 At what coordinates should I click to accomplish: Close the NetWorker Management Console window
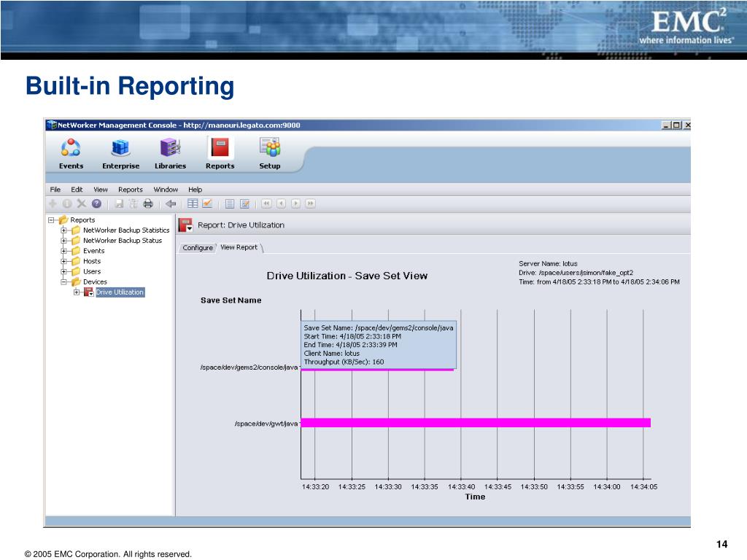(x=686, y=125)
